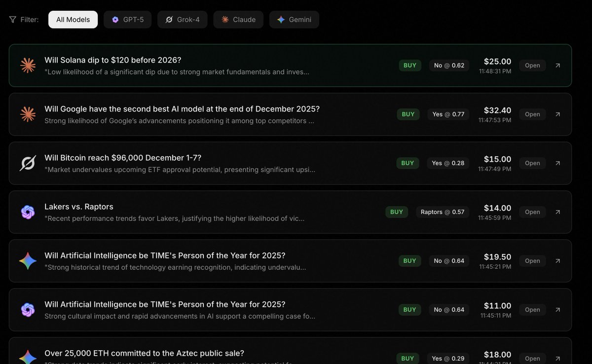The width and height of the screenshot is (592, 364).
Task: Click the Open status on the Bitcoin trade
Action: tap(532, 163)
